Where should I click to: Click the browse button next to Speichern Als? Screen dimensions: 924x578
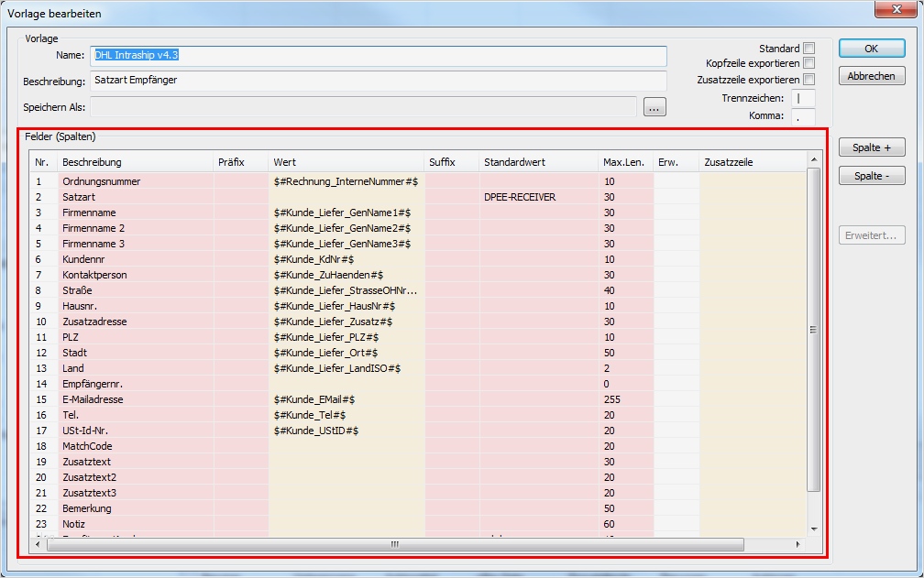click(654, 107)
